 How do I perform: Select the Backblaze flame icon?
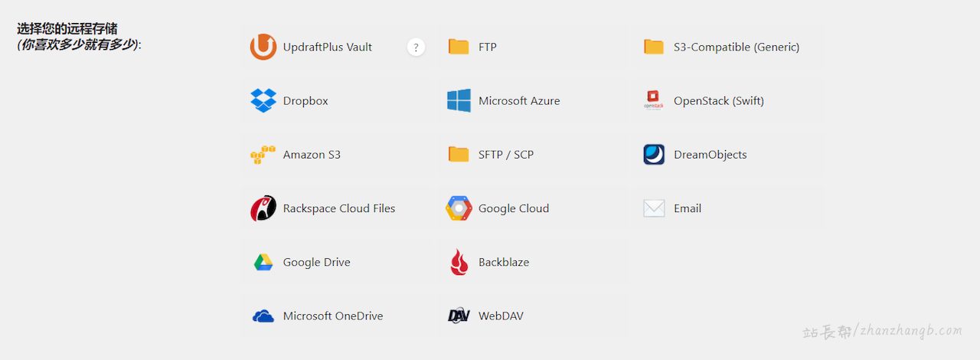coord(459,262)
